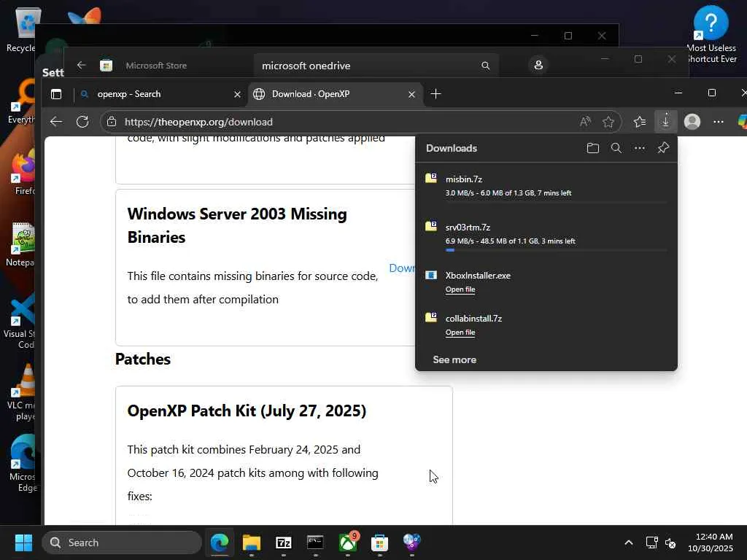Select the Download · OpenXP tab
Image resolution: width=747 pixels, height=560 pixels.
tap(336, 94)
